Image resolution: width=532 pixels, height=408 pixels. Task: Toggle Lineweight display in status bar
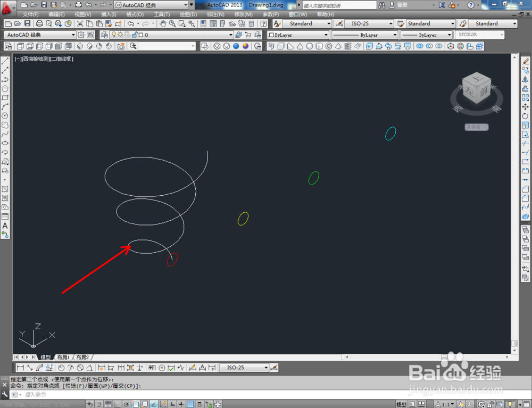[x=181, y=404]
